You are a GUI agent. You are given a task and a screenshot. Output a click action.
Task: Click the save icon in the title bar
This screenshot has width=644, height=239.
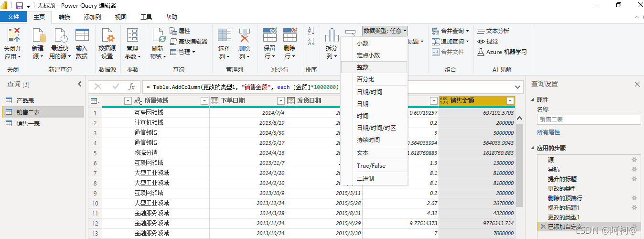click(x=20, y=5)
